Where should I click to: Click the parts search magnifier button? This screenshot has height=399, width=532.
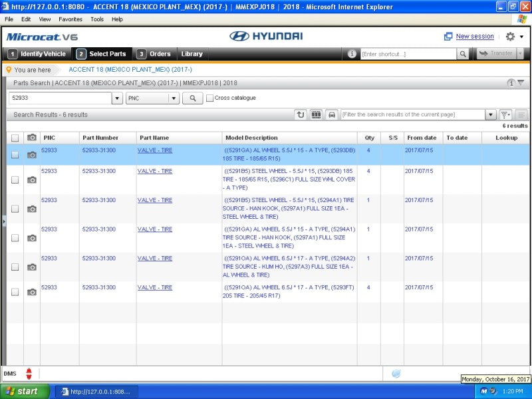(x=192, y=98)
